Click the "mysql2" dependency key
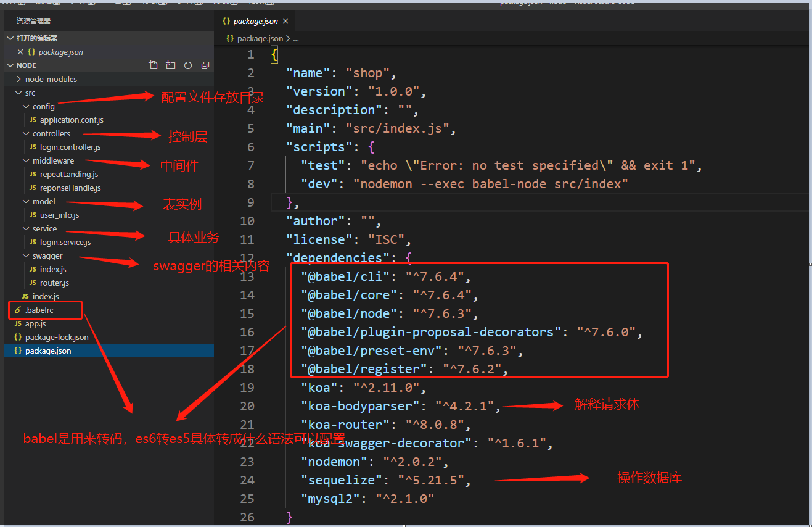This screenshot has height=527, width=812. 330,499
